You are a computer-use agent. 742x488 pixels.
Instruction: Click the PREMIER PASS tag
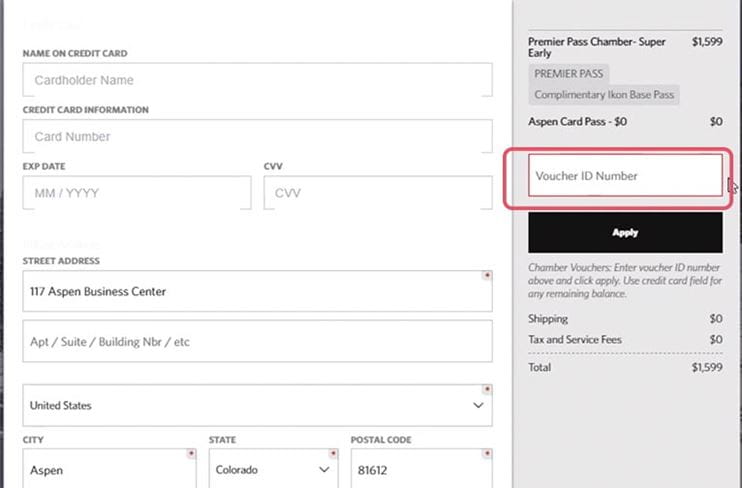click(567, 74)
